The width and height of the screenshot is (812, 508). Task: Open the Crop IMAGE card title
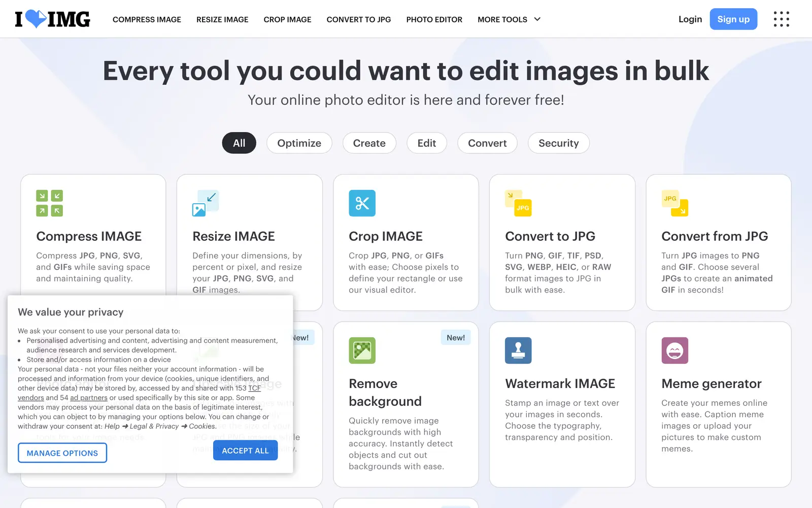click(x=386, y=236)
